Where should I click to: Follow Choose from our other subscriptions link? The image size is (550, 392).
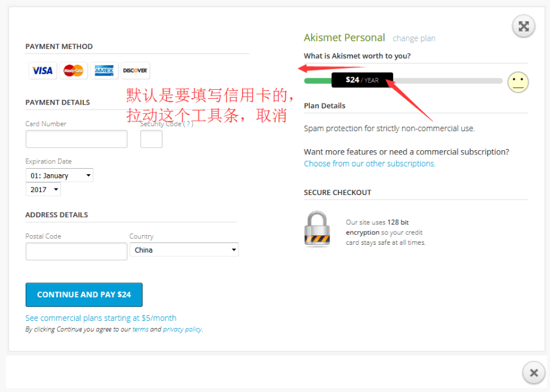tap(370, 163)
